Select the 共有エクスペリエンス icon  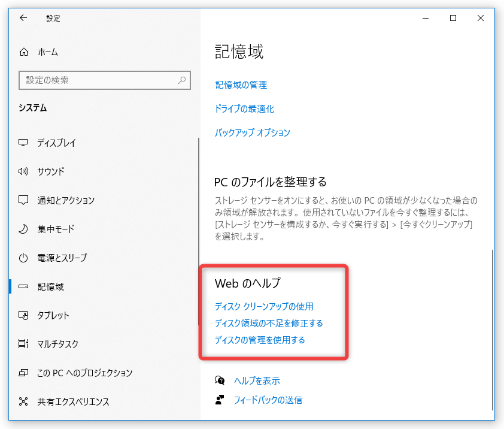point(23,401)
